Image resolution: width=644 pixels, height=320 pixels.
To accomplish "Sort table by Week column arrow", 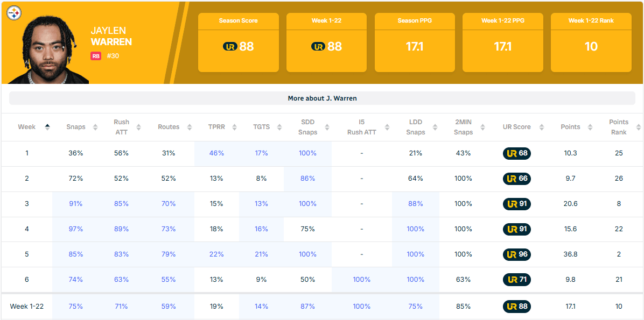I will [x=47, y=127].
